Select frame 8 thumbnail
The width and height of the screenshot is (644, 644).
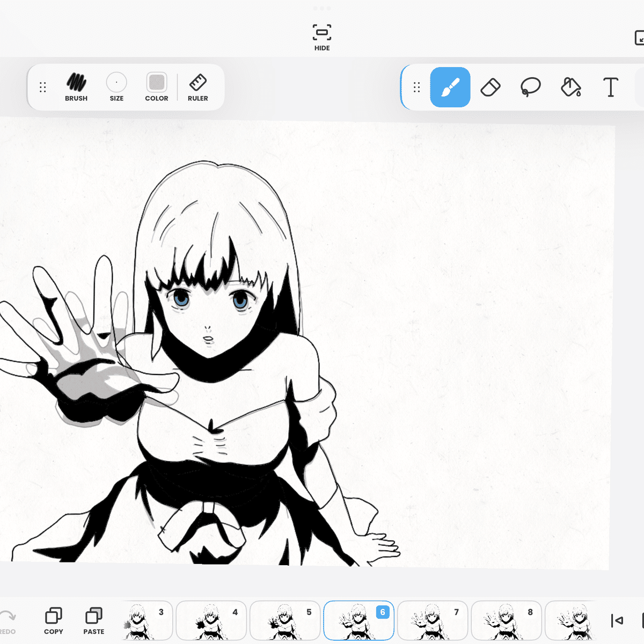[506, 620]
